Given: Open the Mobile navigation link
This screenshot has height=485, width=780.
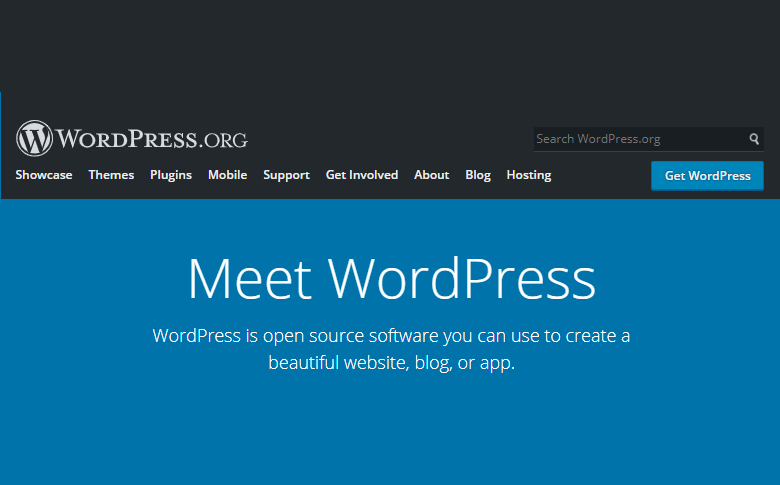Looking at the screenshot, I should click(227, 175).
